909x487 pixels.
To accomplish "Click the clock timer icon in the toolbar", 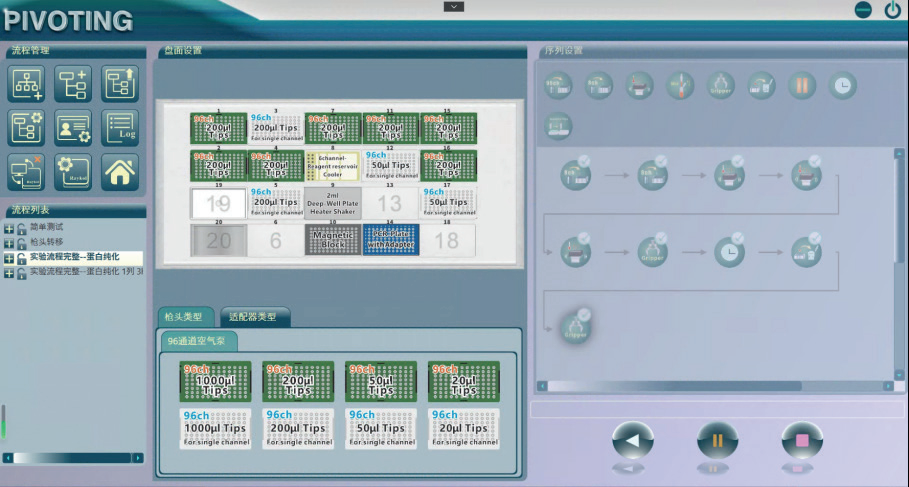I will 843,85.
